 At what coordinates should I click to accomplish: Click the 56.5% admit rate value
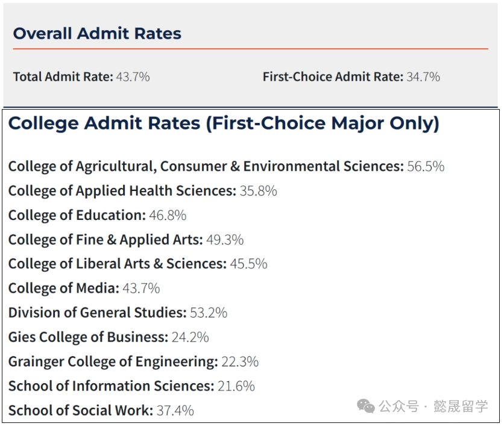coord(426,166)
